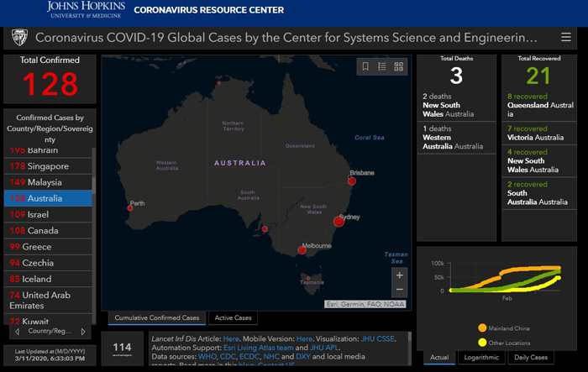Select Victoria 7 recovered entry
588x372 pixels.
pos(539,134)
